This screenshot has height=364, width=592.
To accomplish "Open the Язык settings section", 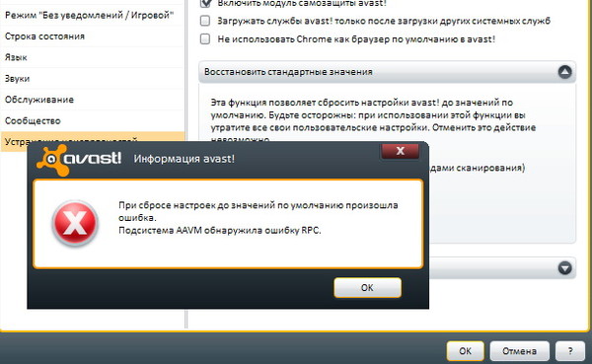I will click(93, 57).
